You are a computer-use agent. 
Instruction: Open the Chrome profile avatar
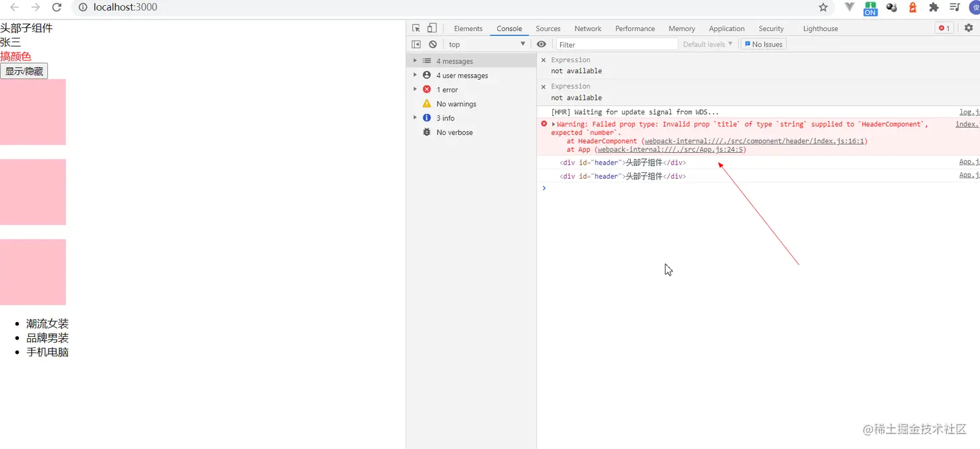975,7
